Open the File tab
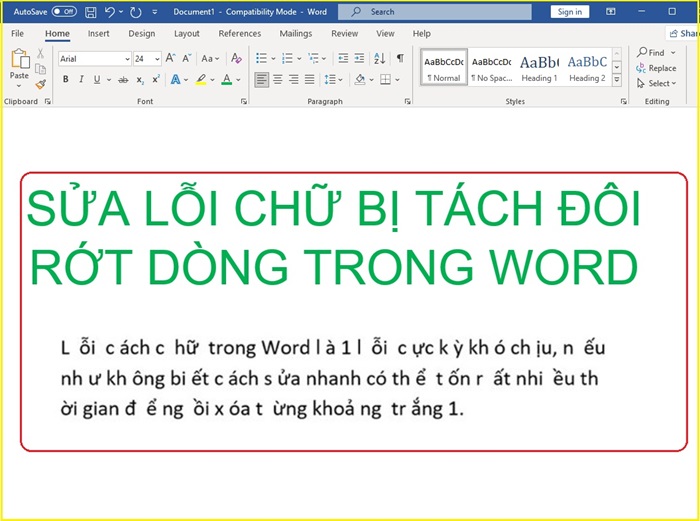700x521 pixels. (17, 33)
